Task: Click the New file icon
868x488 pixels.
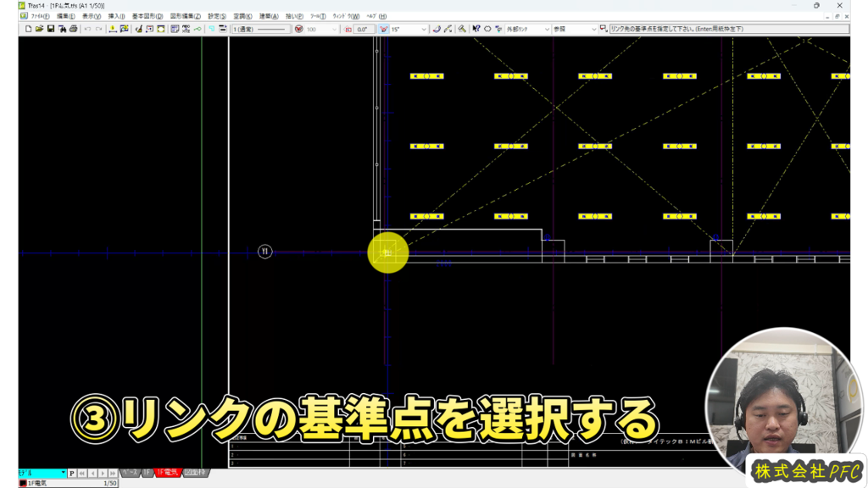Action: pyautogui.click(x=28, y=29)
